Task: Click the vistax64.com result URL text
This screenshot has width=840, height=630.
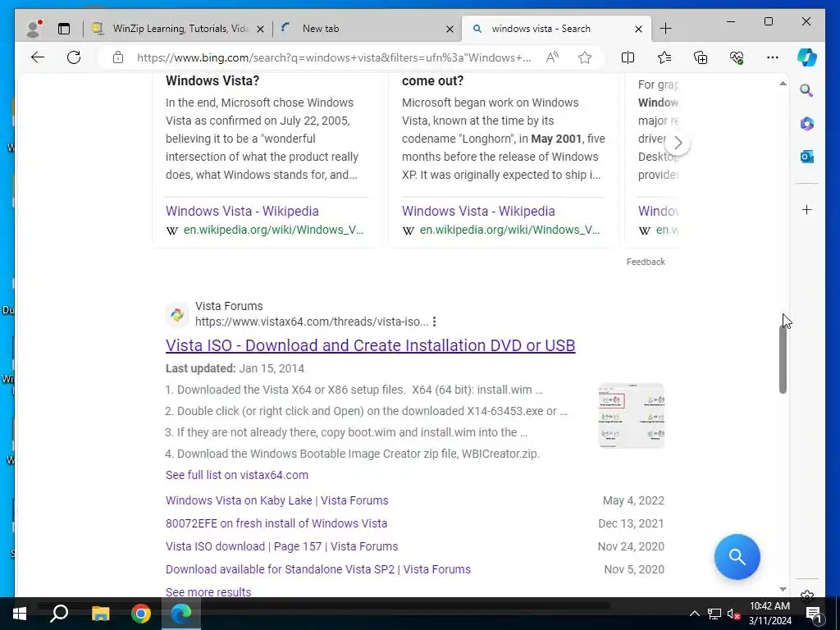Action: coord(312,322)
